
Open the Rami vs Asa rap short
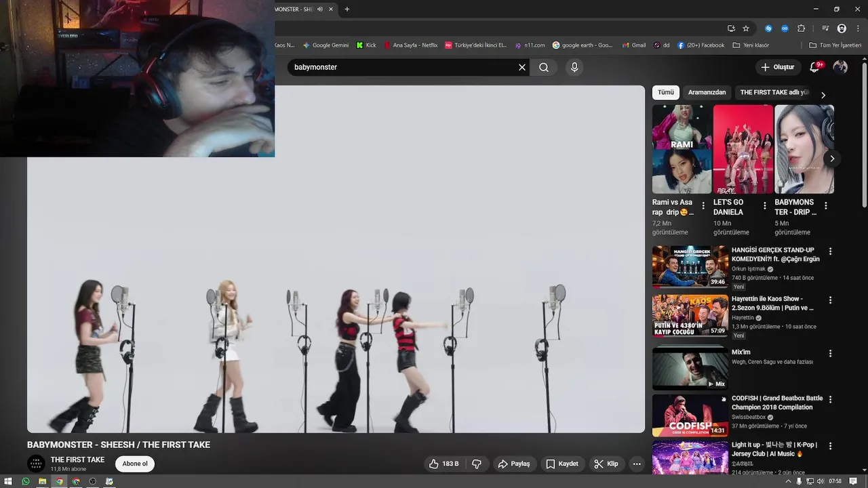[x=682, y=149]
